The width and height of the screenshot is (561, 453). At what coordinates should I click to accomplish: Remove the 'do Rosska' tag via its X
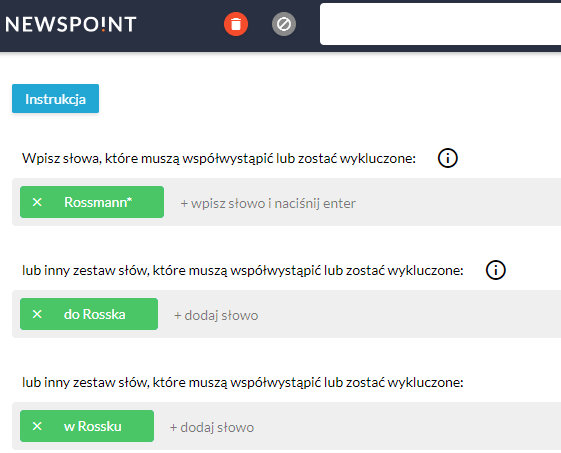[37, 314]
